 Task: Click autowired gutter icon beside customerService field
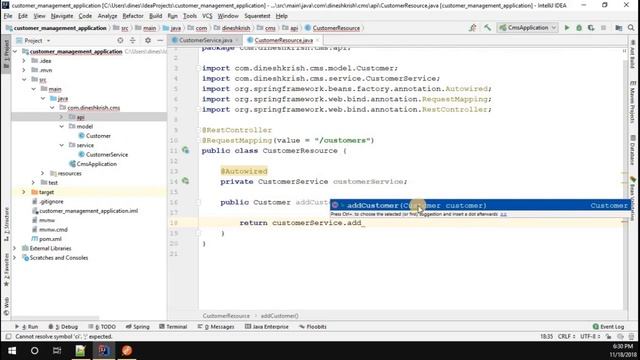[186, 181]
